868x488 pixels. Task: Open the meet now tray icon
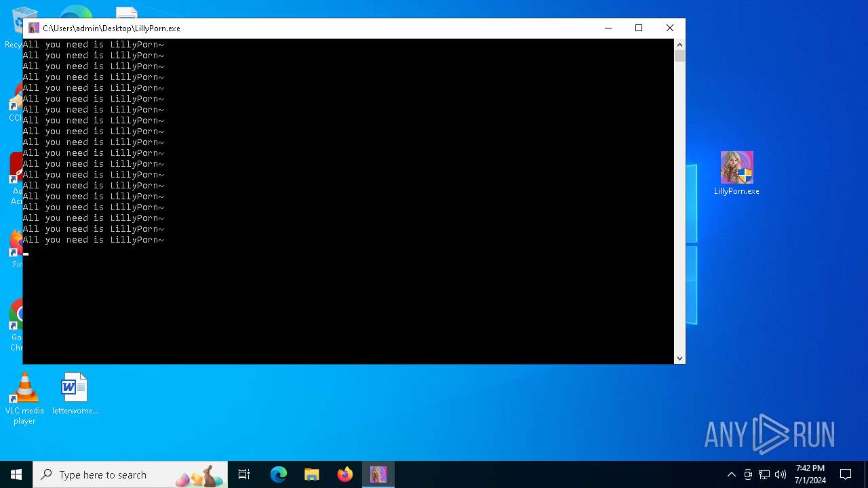(x=748, y=474)
